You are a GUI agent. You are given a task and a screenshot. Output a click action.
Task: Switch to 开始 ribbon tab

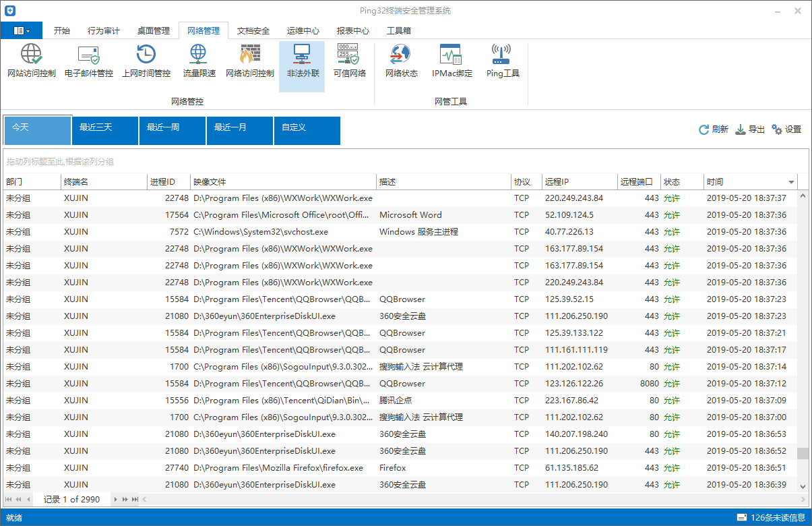pos(62,30)
